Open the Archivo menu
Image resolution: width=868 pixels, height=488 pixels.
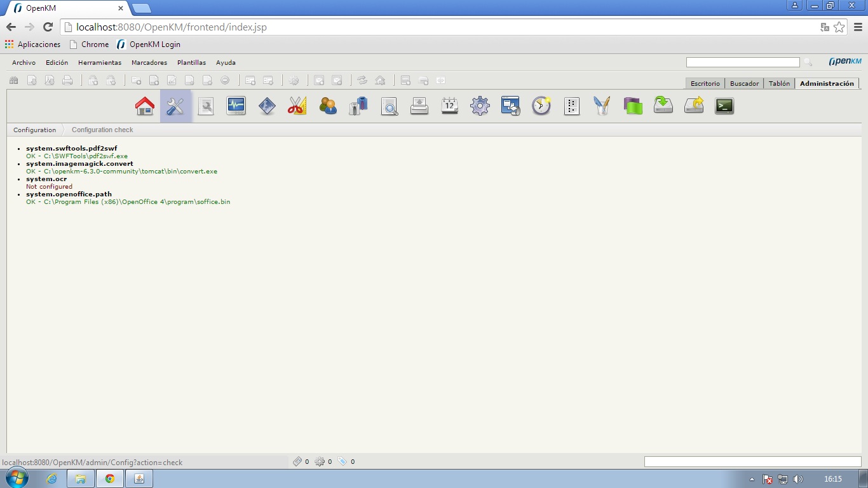pyautogui.click(x=24, y=63)
